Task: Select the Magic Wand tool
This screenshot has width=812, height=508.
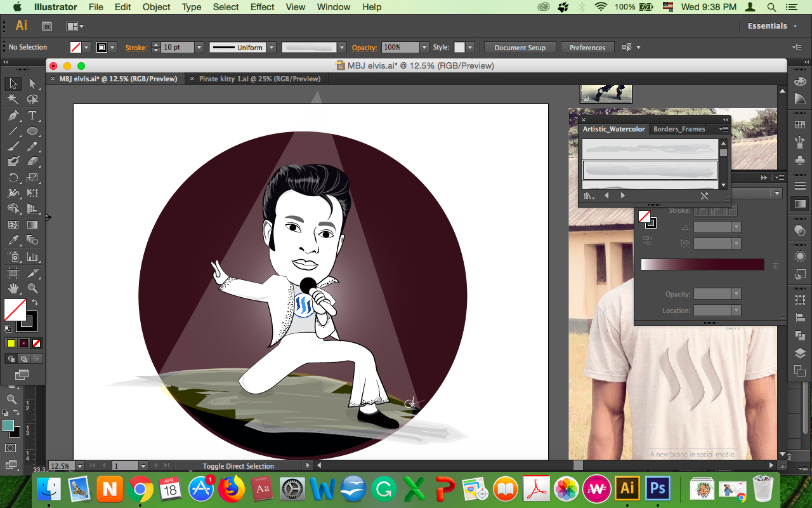Action: (13, 100)
